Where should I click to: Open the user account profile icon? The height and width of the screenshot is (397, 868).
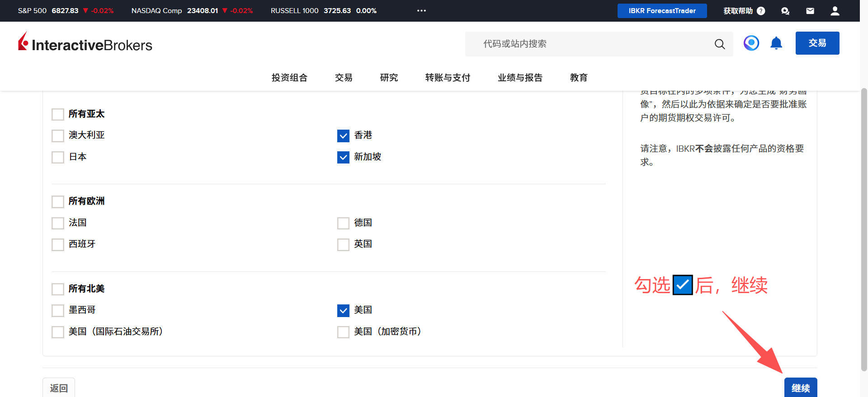(x=835, y=11)
